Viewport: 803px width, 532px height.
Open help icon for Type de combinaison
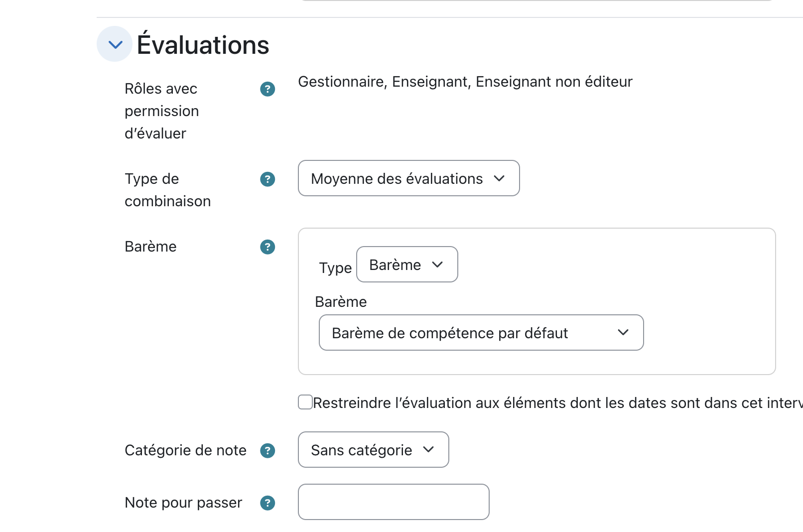tap(268, 179)
